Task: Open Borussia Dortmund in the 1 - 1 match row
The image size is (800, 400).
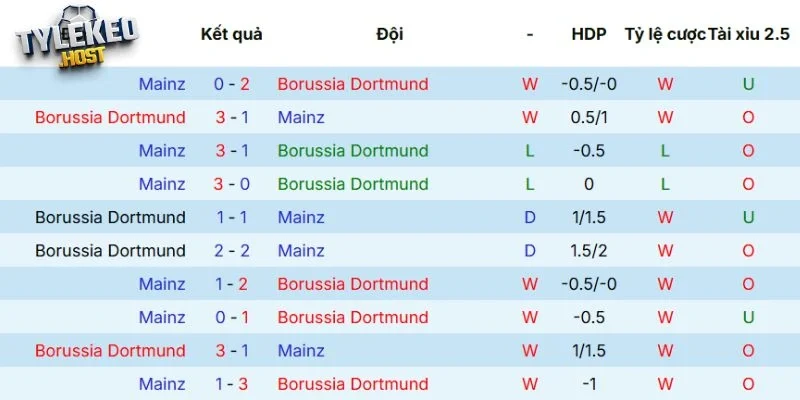Action: [110, 217]
